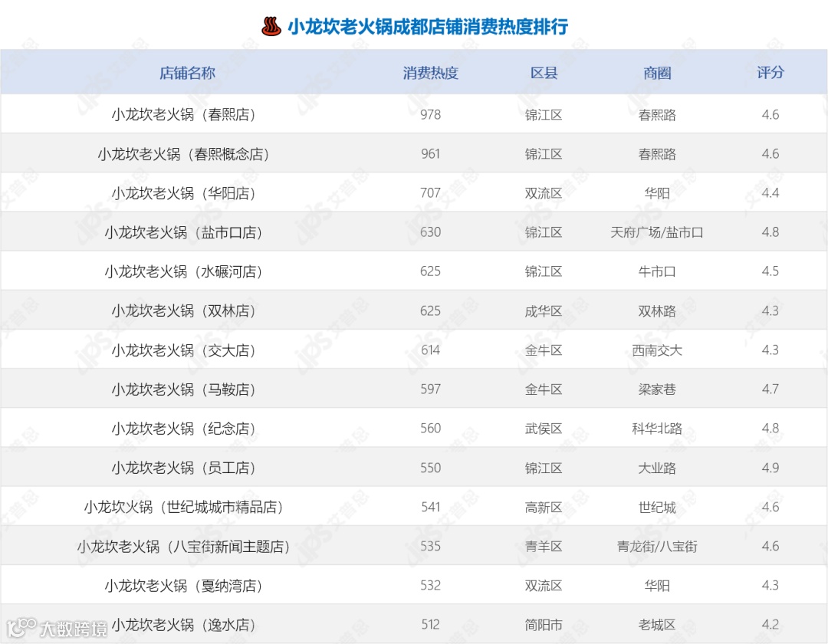The image size is (828, 644).
Task: Click rating 4.4 in 华阳店 row
Action: [770, 192]
